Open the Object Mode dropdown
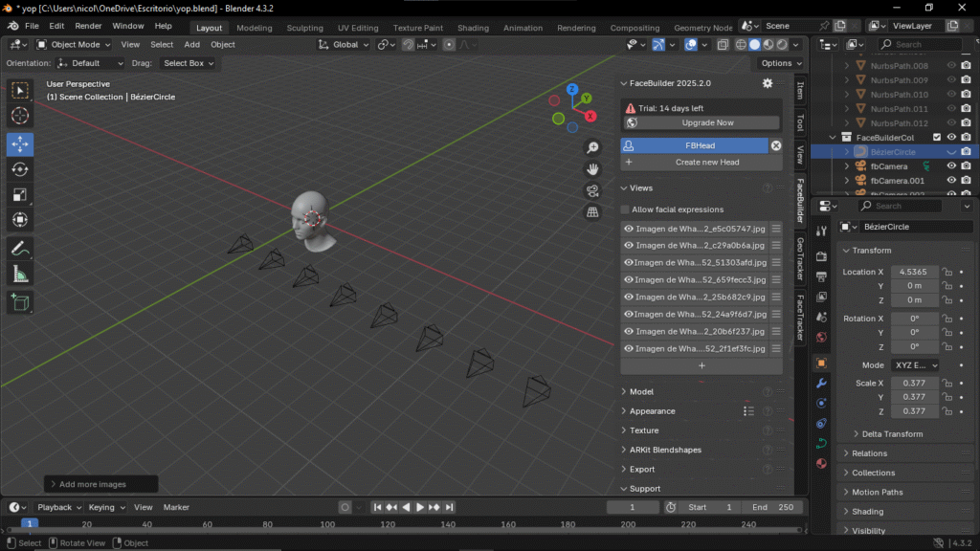Image resolution: width=980 pixels, height=551 pixels. pyautogui.click(x=76, y=44)
